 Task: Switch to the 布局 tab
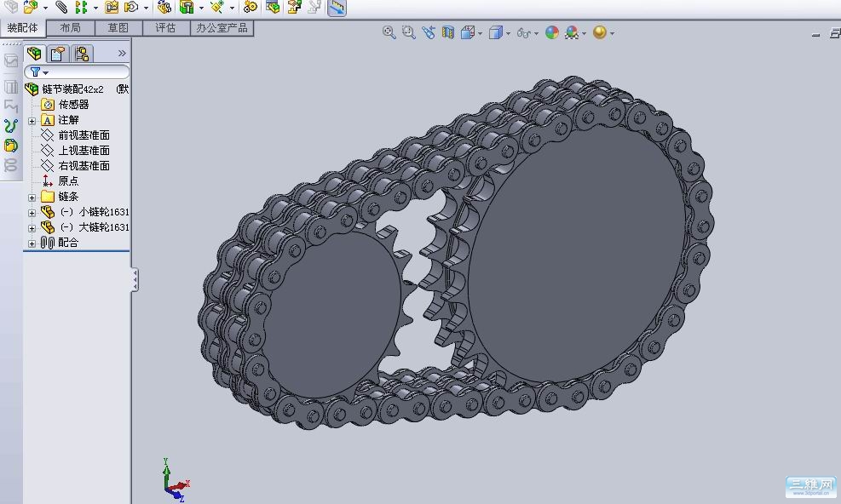(x=70, y=28)
